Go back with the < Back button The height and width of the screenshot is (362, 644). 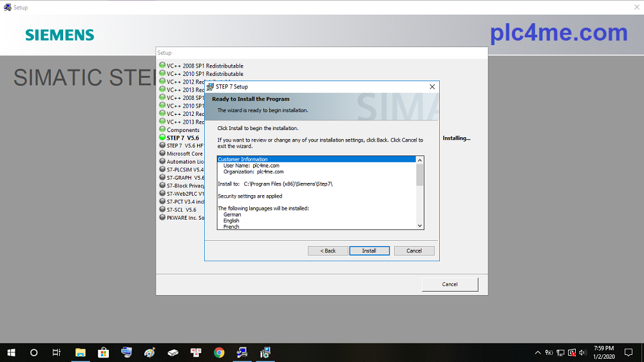point(328,251)
